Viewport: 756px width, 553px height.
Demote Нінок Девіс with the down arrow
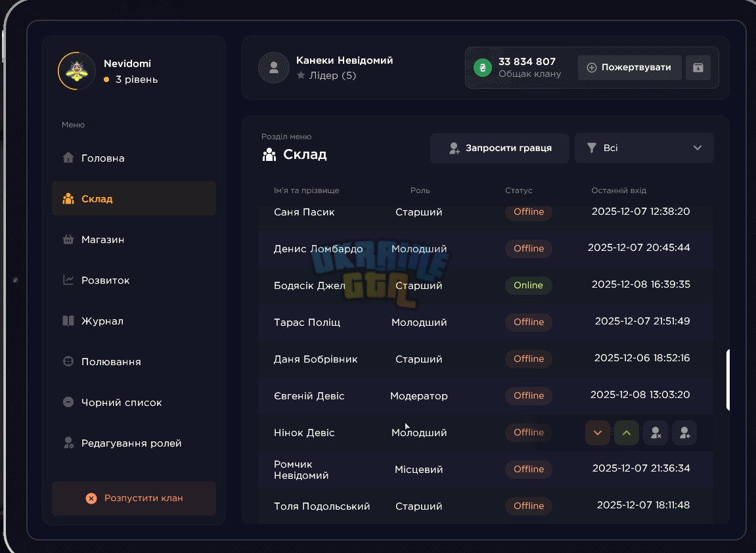(x=597, y=432)
